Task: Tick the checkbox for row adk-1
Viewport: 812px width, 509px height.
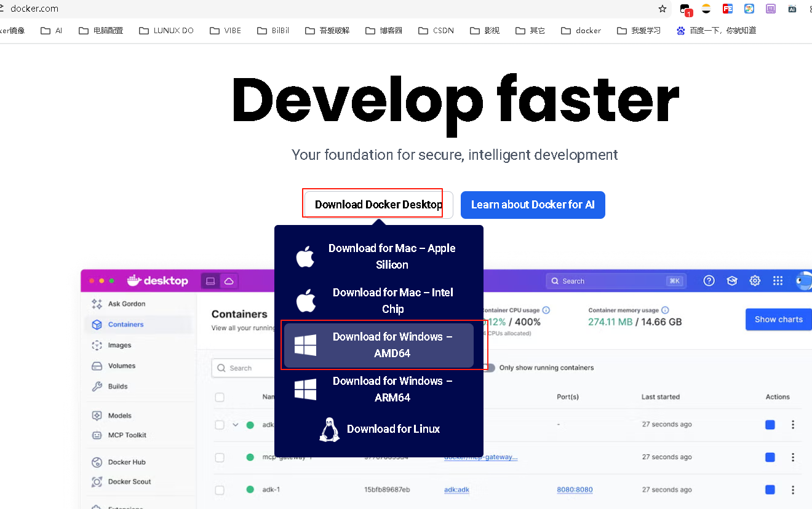Action: 220,490
